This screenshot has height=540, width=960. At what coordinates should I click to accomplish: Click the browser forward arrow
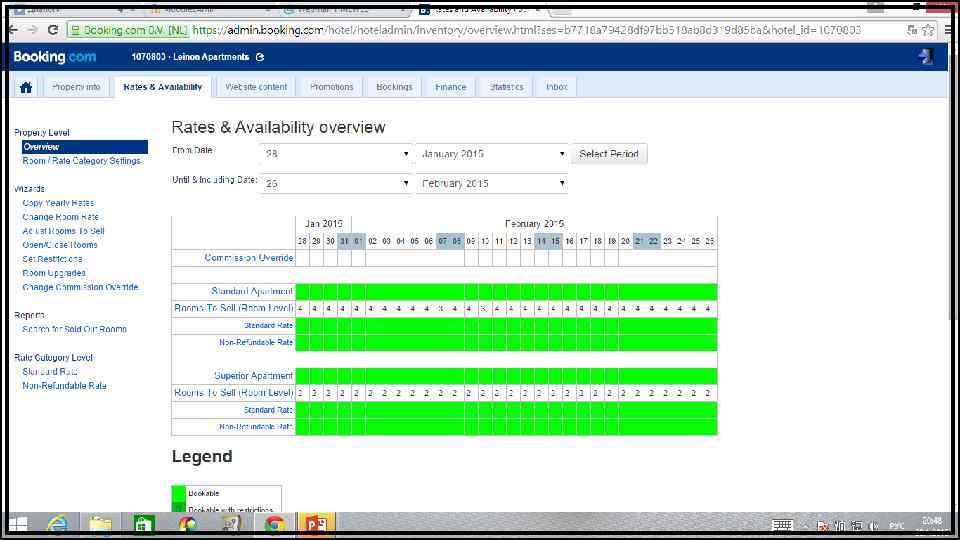tap(33, 30)
